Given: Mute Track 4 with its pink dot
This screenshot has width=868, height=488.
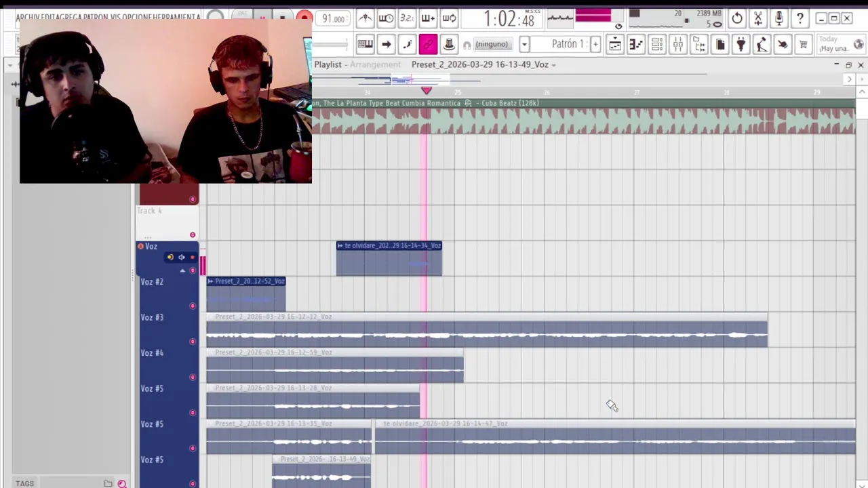Looking at the screenshot, I should tap(193, 235).
